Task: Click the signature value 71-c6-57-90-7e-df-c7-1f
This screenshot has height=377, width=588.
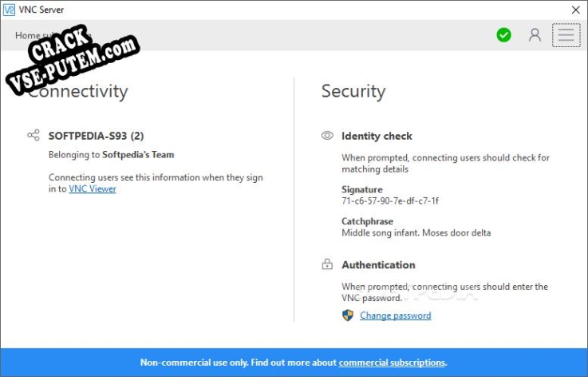Action: 390,200
